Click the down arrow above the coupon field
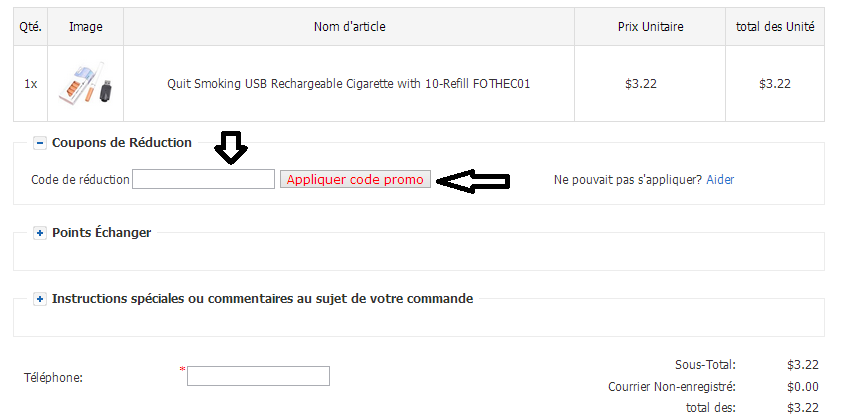845x419 pixels. tap(231, 146)
